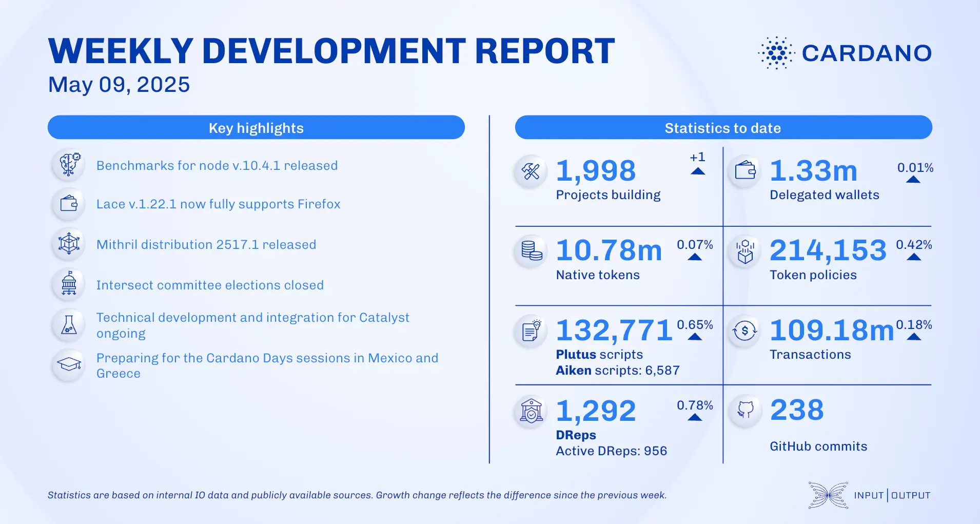
Task: Click the graduation cap icon for Cardano Days
Action: [68, 365]
